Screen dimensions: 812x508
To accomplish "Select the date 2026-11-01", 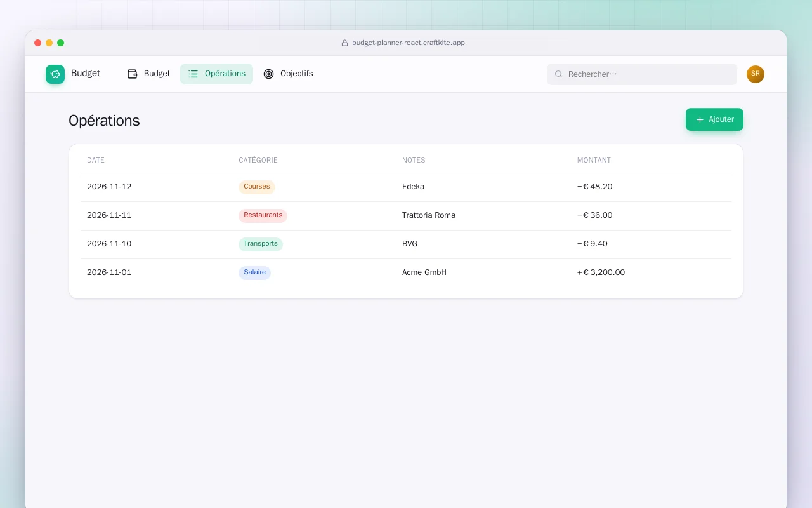I will coord(109,272).
